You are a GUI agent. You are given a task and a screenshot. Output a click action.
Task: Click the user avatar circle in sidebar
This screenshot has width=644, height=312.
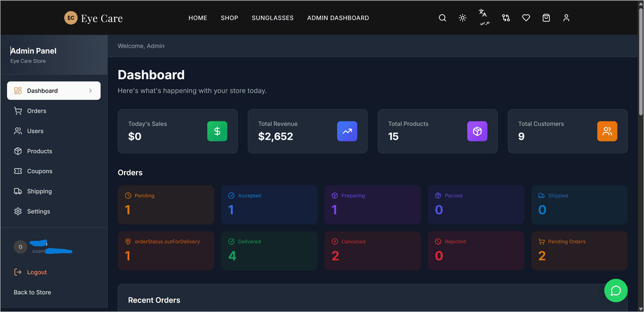(21, 247)
